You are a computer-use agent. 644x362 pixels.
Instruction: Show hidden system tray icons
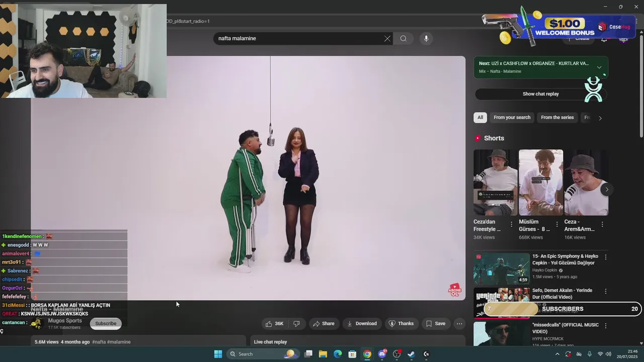point(557,354)
